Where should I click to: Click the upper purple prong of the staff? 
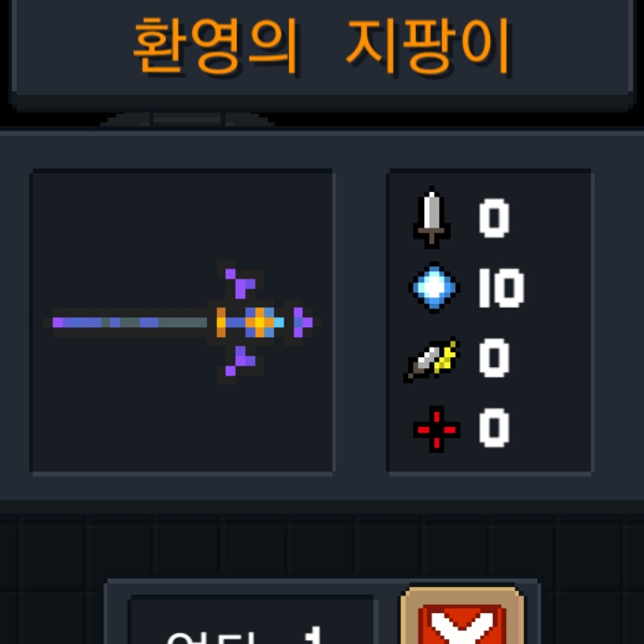(240, 282)
